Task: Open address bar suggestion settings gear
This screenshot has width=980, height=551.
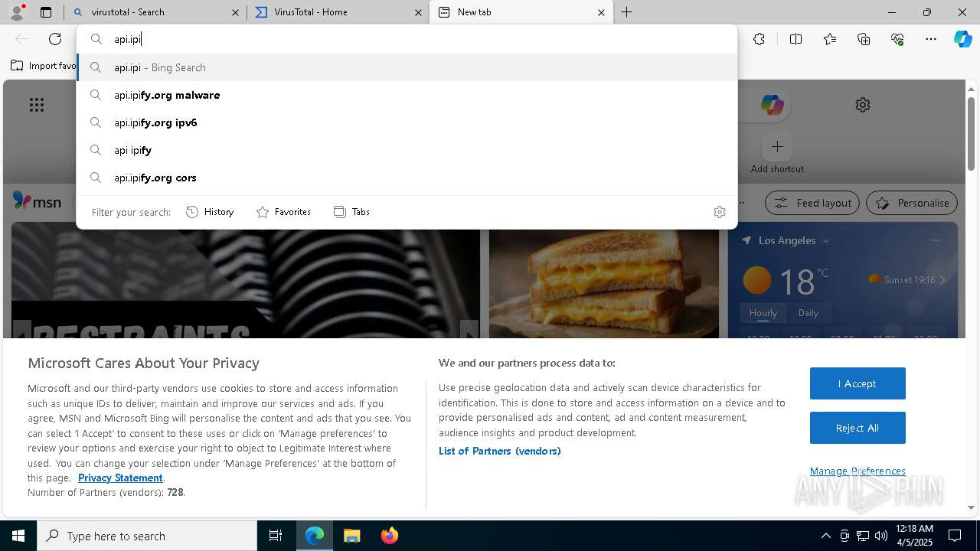Action: pos(719,212)
